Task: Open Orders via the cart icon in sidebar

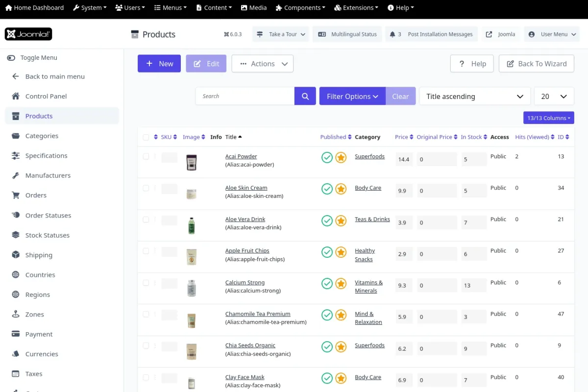Action: 16,195
